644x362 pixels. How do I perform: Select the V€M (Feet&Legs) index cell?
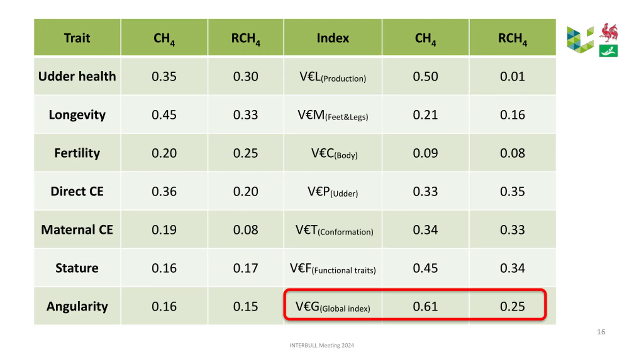coord(333,115)
